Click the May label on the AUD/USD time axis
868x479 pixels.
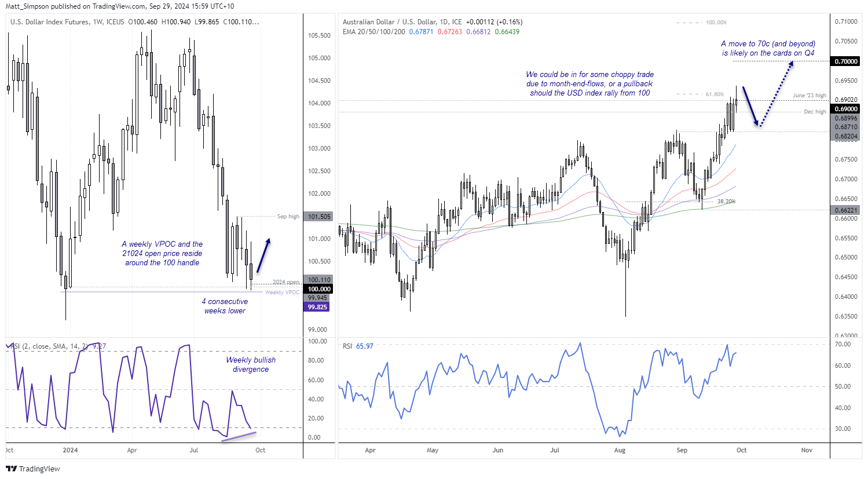point(433,450)
